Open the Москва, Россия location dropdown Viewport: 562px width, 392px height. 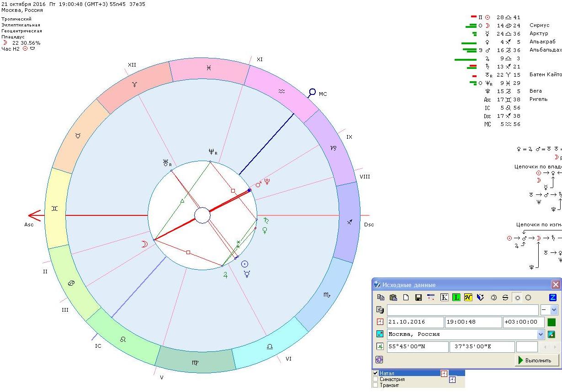tap(541, 335)
